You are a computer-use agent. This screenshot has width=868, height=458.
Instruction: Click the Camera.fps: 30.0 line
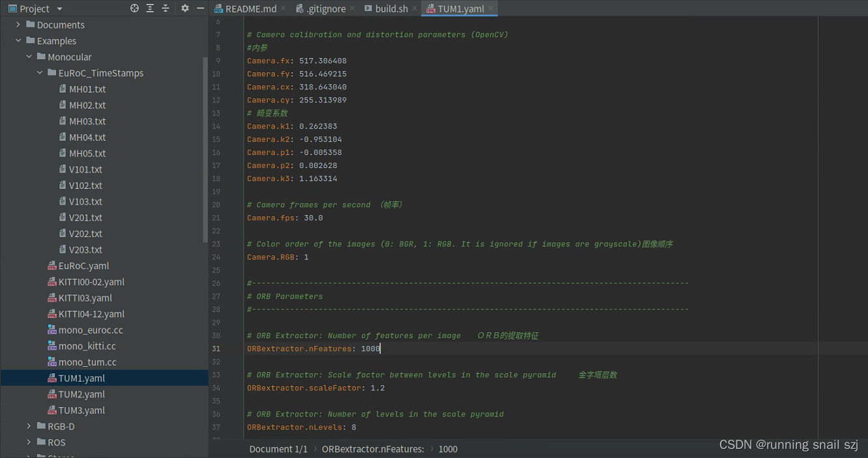(x=285, y=218)
